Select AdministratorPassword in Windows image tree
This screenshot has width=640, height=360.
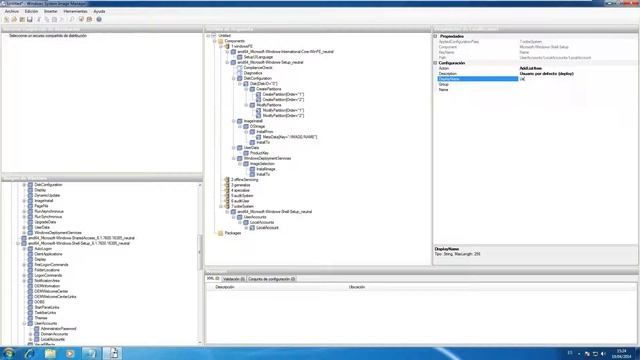point(58,329)
